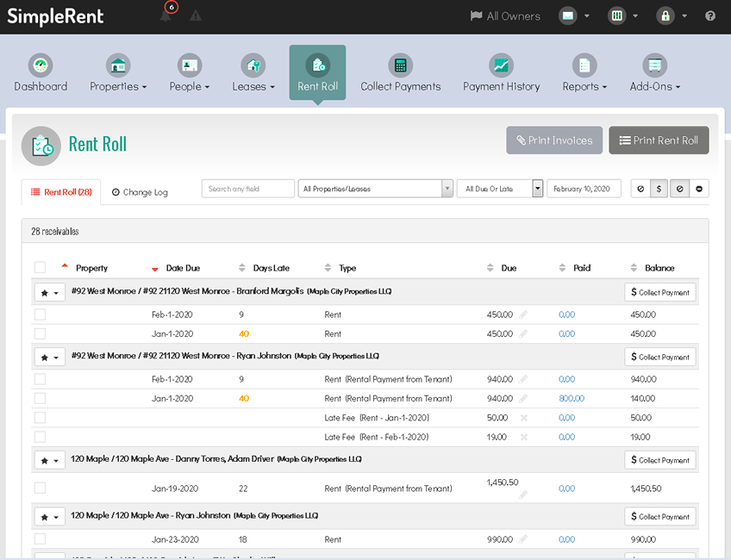Image resolution: width=731 pixels, height=560 pixels.
Task: Check the Branford Margolis Feb-1-2020 rent row
Action: tap(41, 314)
